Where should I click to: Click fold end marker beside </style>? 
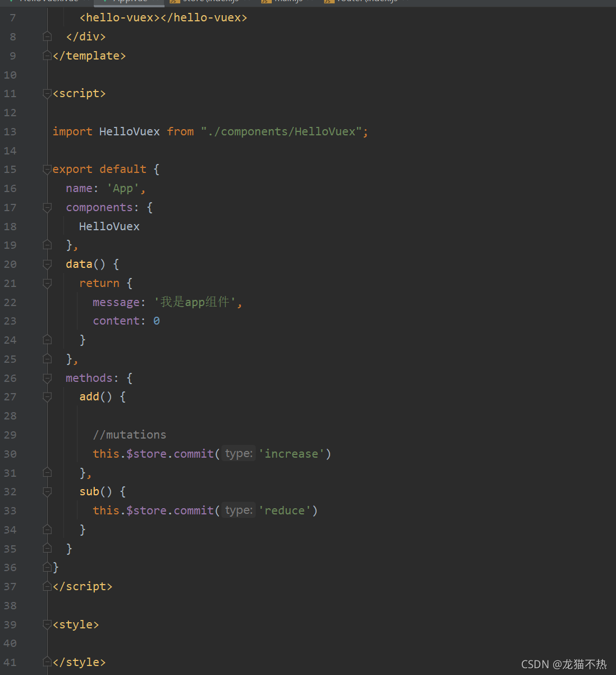[x=47, y=663]
